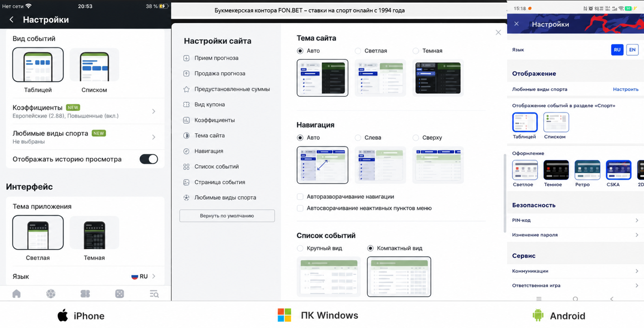Click the half-circle icon beside Тема сайта
The width and height of the screenshot is (644, 328).
[186, 136]
